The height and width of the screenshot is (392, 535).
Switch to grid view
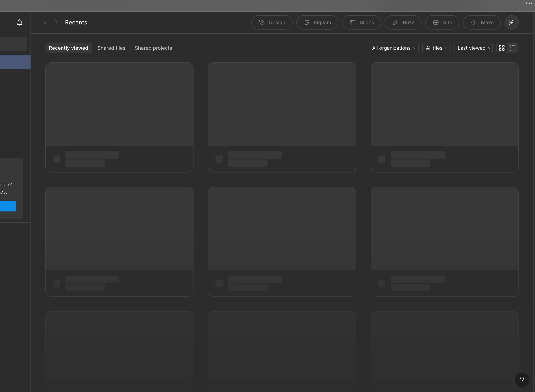[502, 48]
